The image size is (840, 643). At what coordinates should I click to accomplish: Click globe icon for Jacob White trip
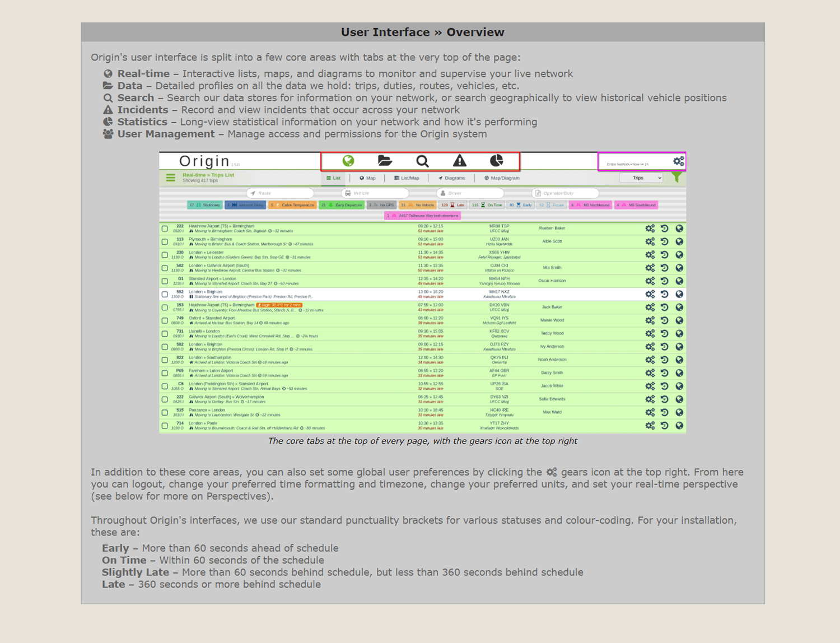click(679, 386)
